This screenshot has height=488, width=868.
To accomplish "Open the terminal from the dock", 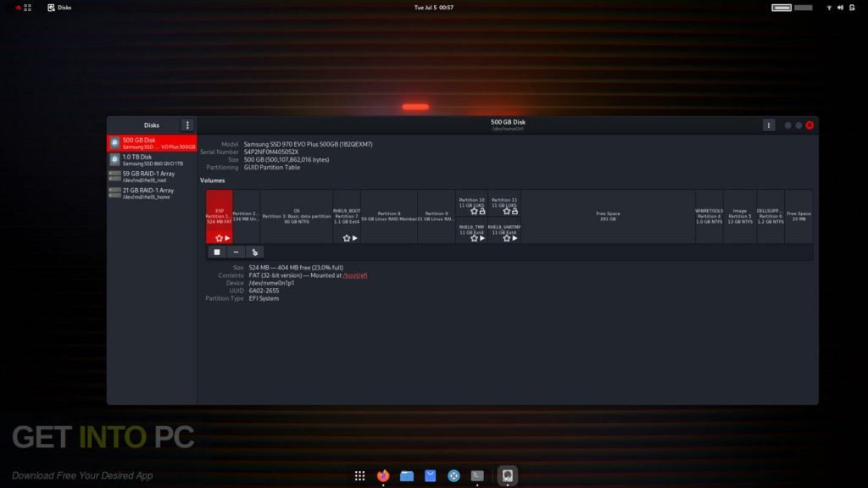I will coord(477,476).
